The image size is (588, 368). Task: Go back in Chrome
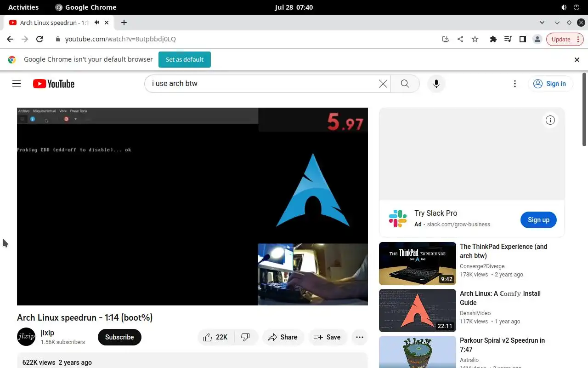point(10,39)
